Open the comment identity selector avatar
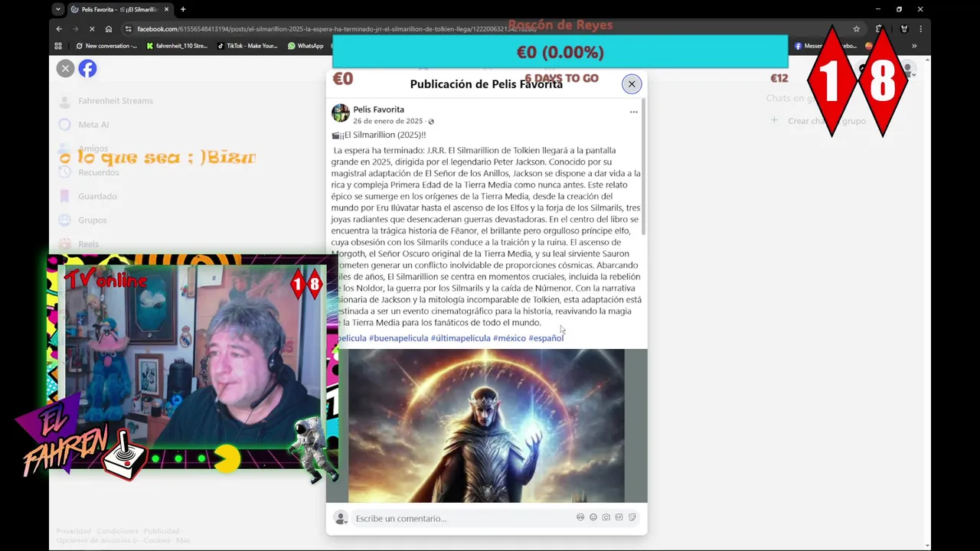 [341, 518]
